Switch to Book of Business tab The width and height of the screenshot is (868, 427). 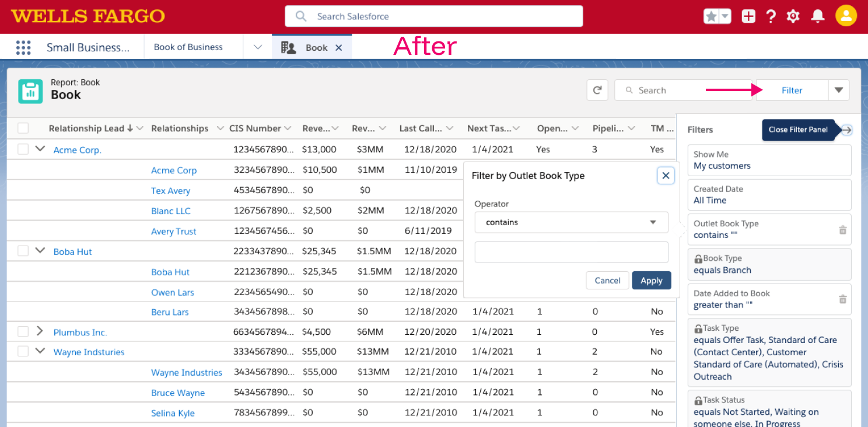[x=188, y=47]
